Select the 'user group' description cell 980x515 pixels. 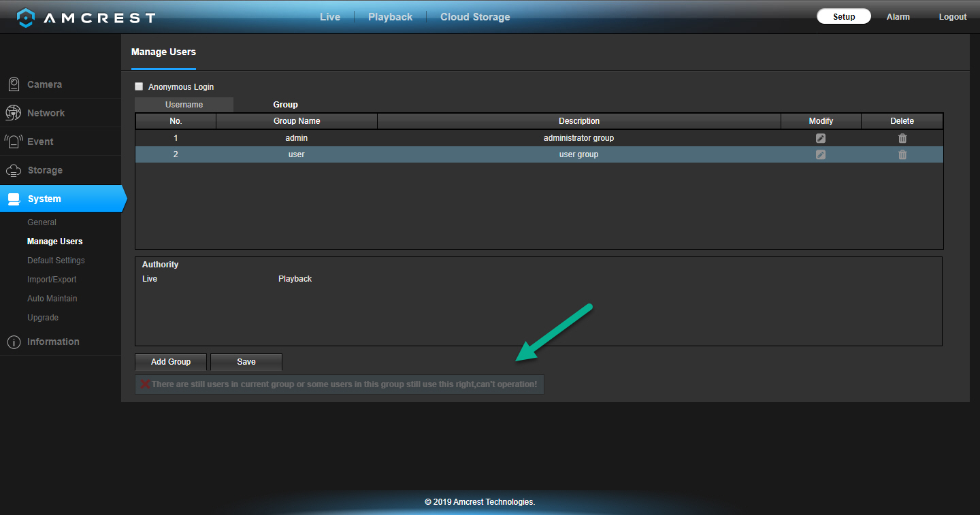point(578,154)
